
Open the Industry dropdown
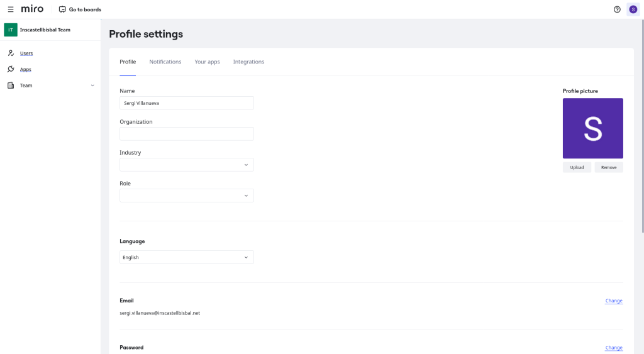point(186,165)
